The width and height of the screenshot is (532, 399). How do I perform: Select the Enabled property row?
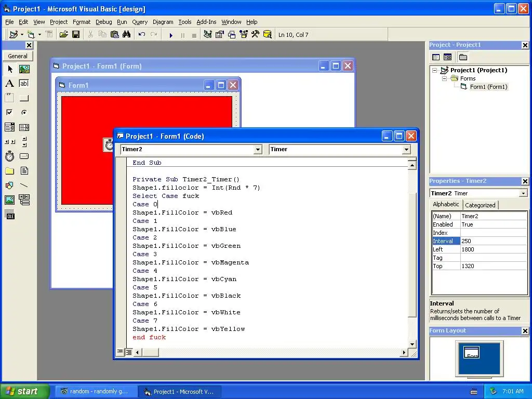479,224
